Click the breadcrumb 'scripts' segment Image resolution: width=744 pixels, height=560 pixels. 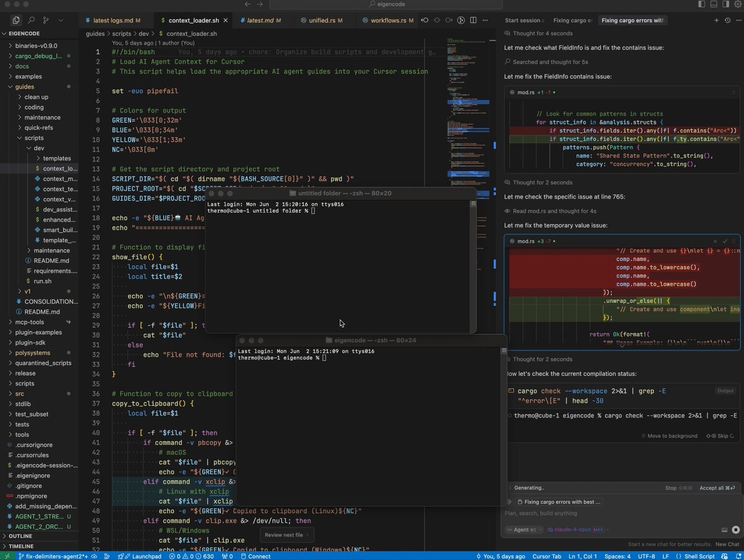tap(121, 33)
